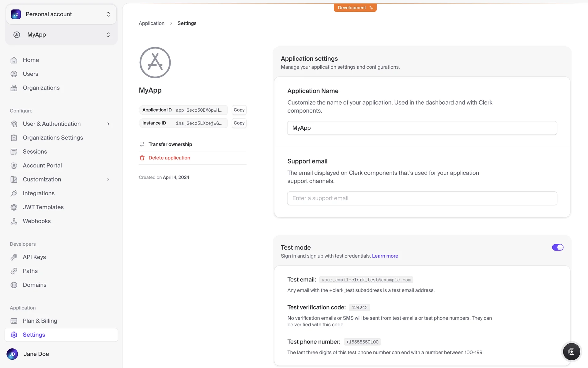
Task: Click the Delete application trash icon
Action: pos(142,158)
